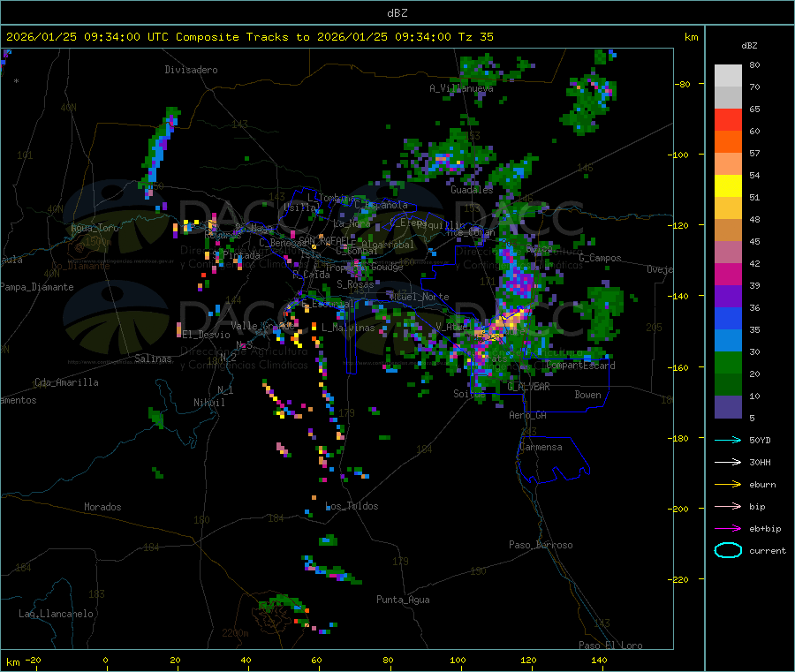Click the Bowen map label

pyautogui.click(x=588, y=395)
